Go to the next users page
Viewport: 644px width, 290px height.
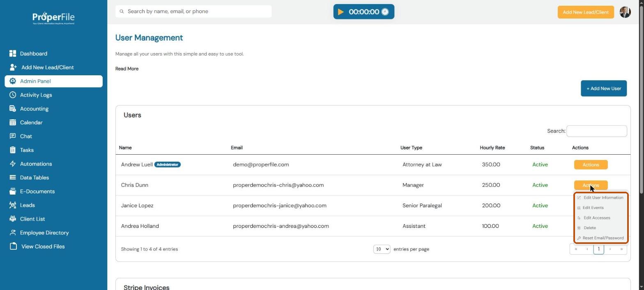click(x=610, y=249)
